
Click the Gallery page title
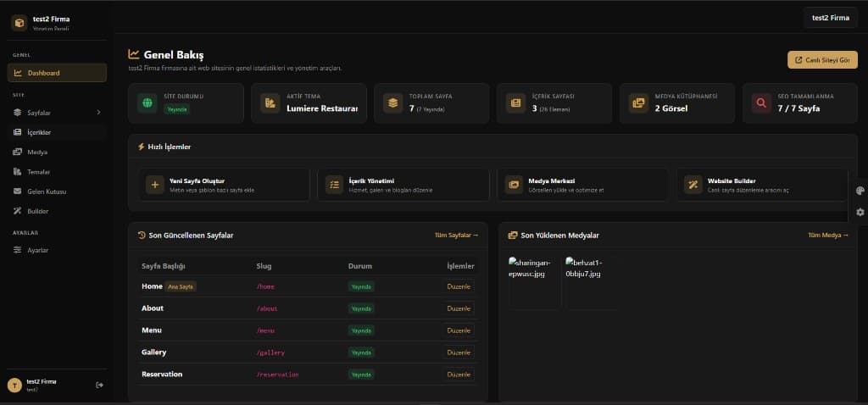pyautogui.click(x=154, y=352)
